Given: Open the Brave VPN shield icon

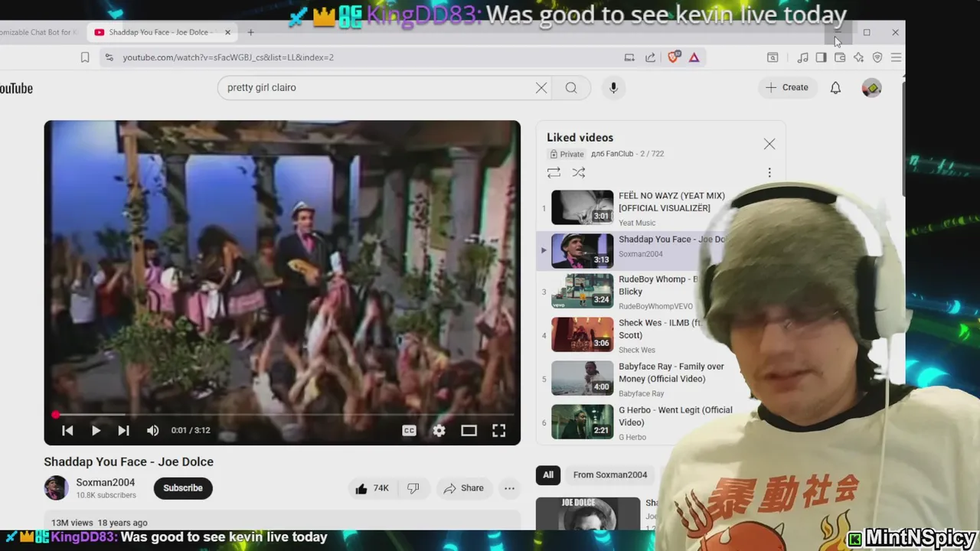Looking at the screenshot, I should (x=877, y=57).
